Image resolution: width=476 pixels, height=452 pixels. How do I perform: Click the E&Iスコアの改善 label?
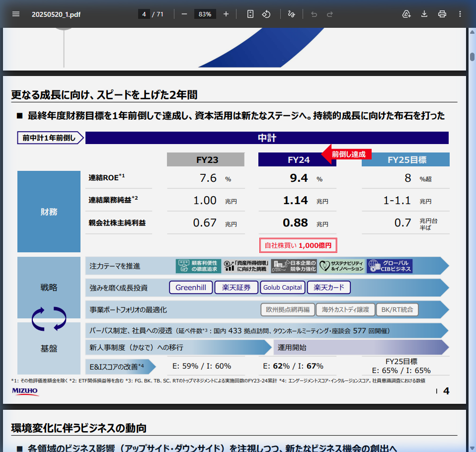[x=117, y=367]
